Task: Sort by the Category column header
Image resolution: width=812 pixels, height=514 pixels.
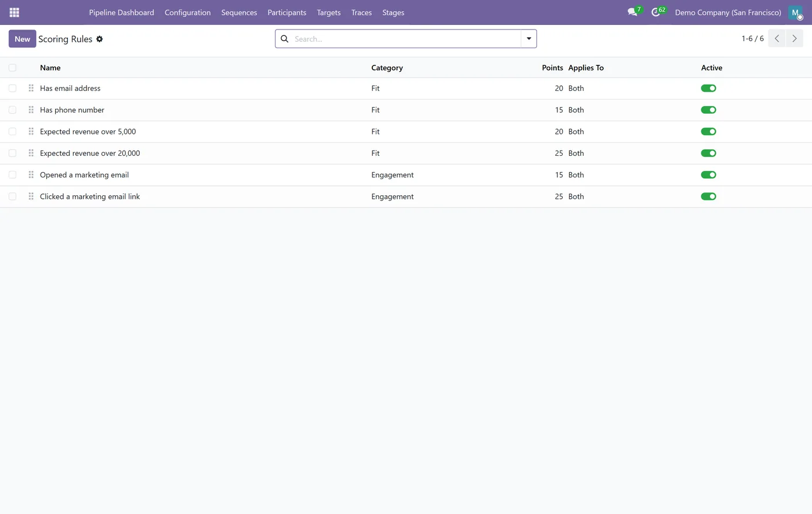Action: pos(387,68)
